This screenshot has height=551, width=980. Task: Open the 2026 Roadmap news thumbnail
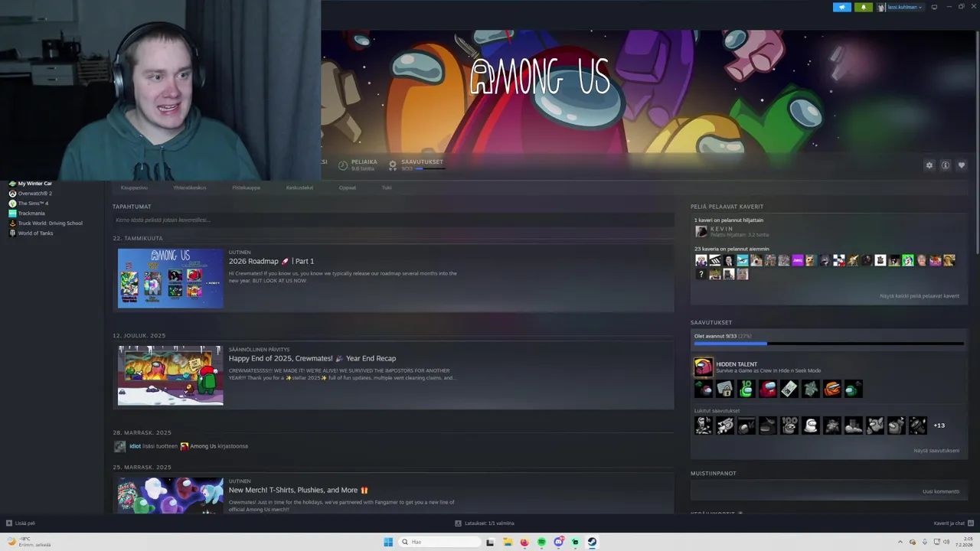[x=171, y=278]
